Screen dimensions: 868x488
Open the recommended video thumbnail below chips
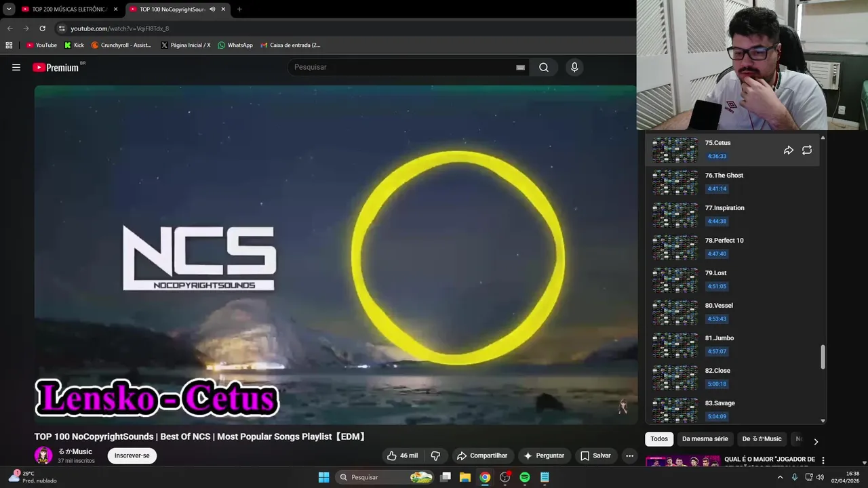click(x=682, y=462)
